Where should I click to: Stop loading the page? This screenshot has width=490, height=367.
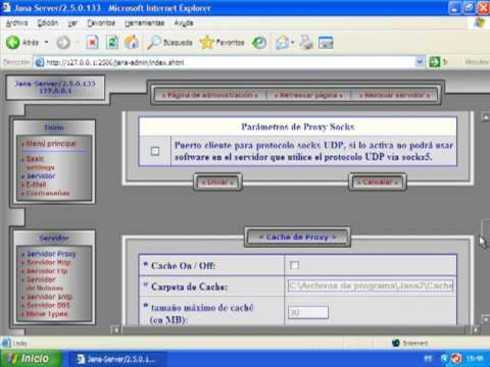coord(92,42)
